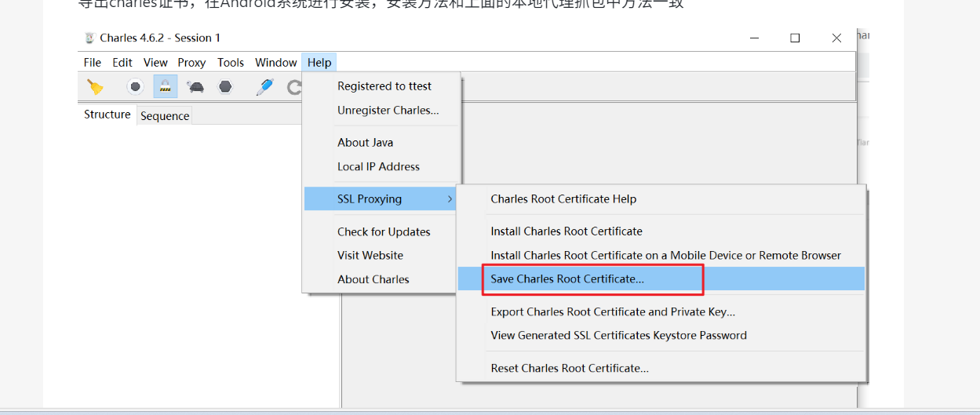Click the blue pen Compose icon
Viewport: 980px width, 415px height.
coord(264,87)
